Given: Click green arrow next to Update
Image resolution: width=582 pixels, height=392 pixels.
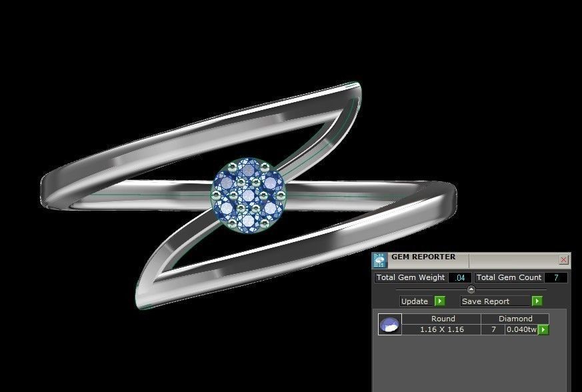Looking at the screenshot, I should coord(440,301).
